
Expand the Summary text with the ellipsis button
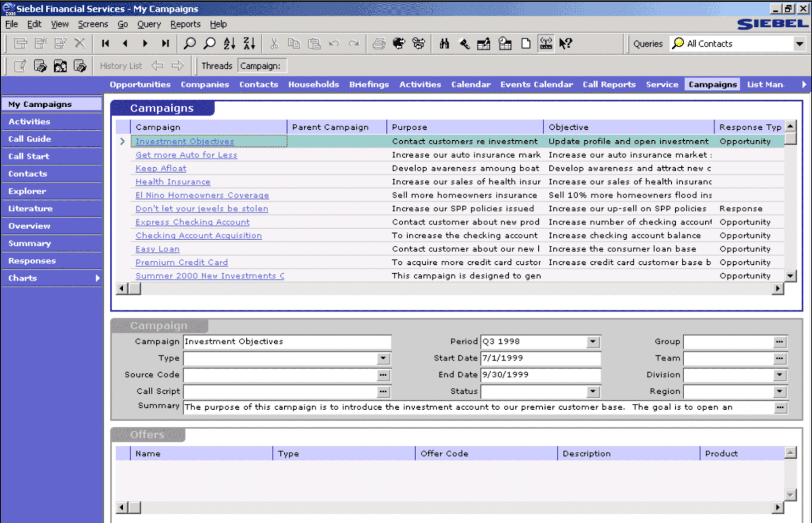tap(780, 407)
